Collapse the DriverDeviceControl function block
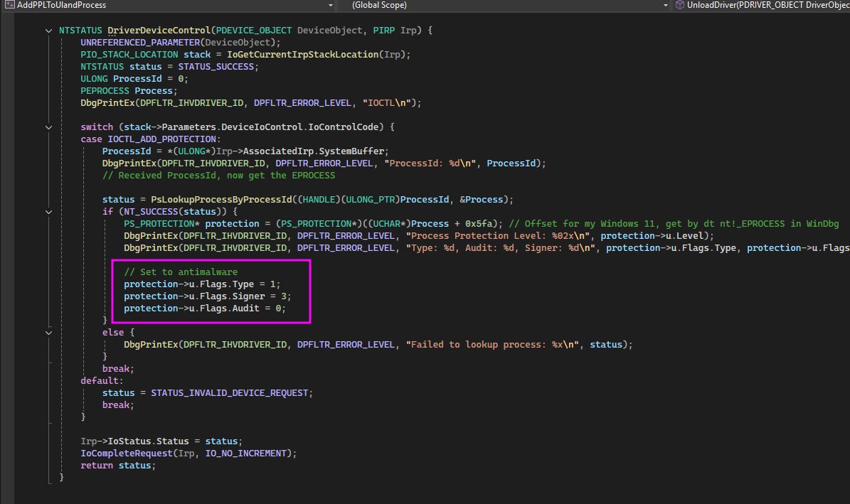 pos(49,31)
